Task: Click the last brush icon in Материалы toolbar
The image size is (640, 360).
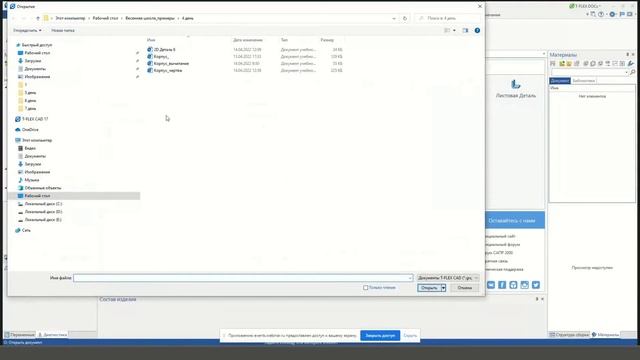Action: click(x=631, y=64)
